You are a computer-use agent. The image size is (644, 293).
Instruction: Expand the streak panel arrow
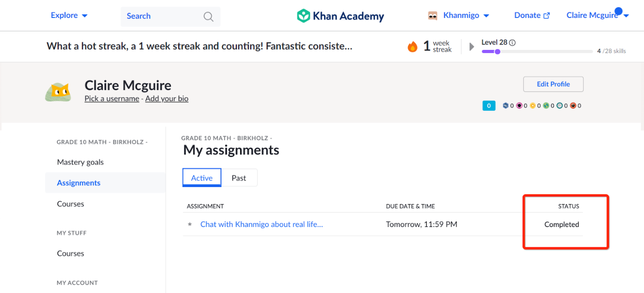[472, 46]
